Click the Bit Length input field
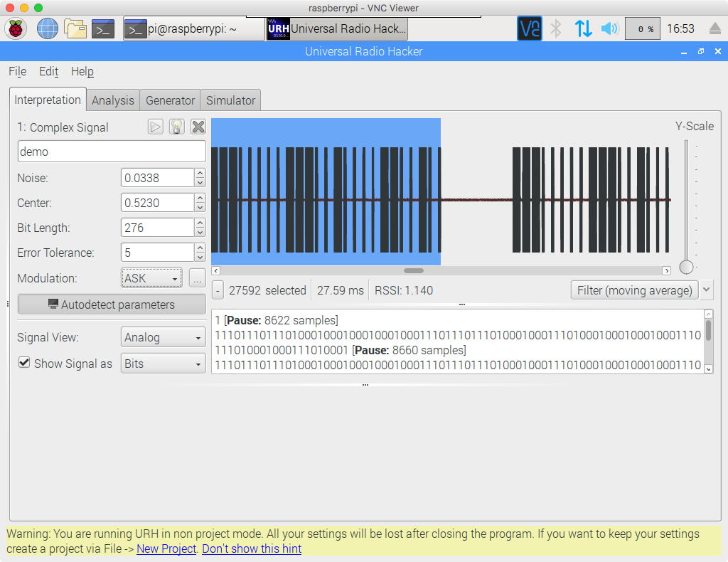The width and height of the screenshot is (728, 562). [x=156, y=228]
